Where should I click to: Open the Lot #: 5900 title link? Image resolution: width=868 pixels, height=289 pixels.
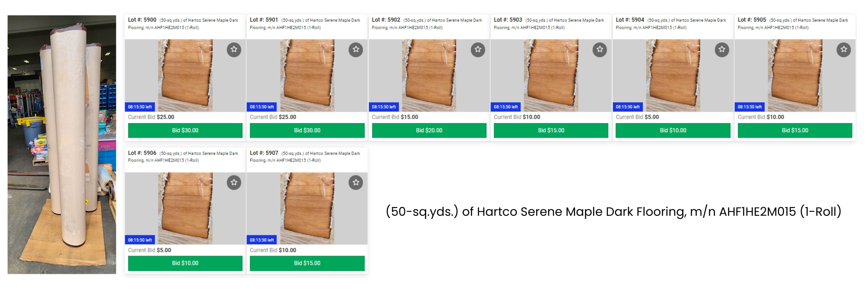pyautogui.click(x=183, y=23)
